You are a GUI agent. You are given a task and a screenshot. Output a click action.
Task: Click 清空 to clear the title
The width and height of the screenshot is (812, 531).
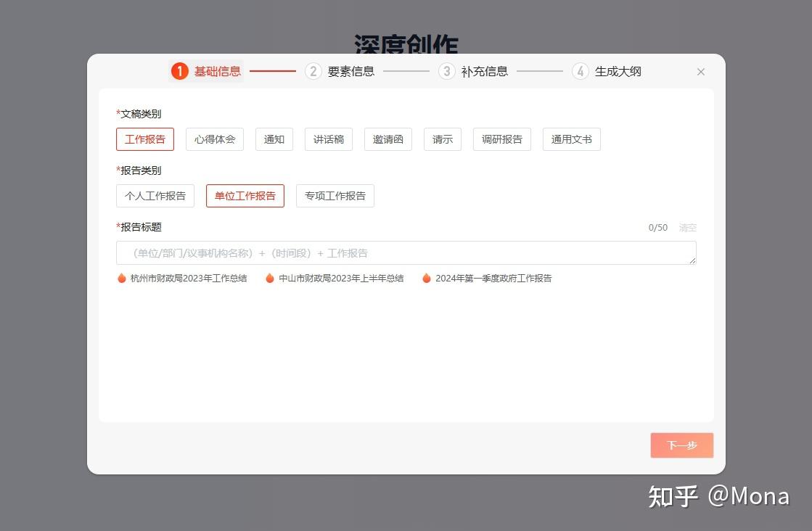(688, 228)
